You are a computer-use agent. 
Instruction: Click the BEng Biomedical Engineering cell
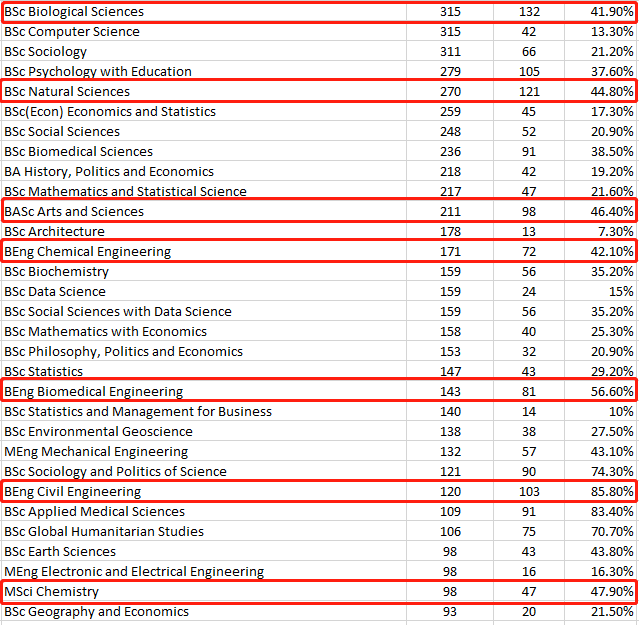[x=205, y=391]
